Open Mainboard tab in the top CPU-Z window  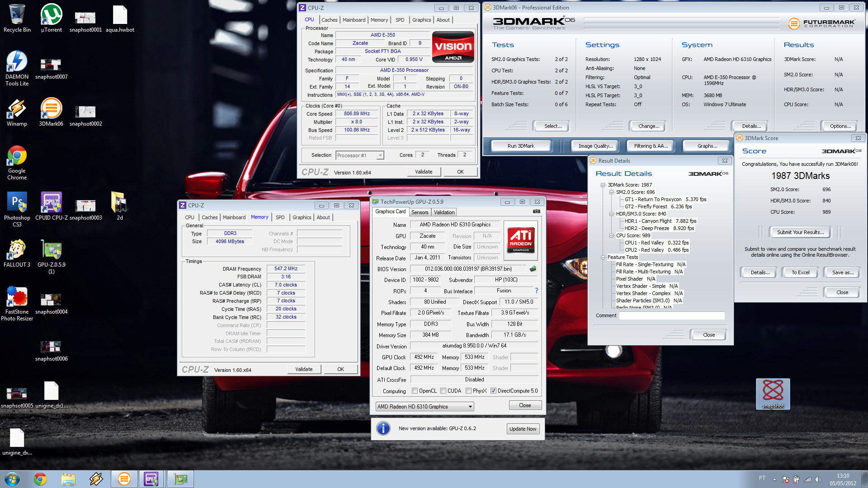[354, 20]
